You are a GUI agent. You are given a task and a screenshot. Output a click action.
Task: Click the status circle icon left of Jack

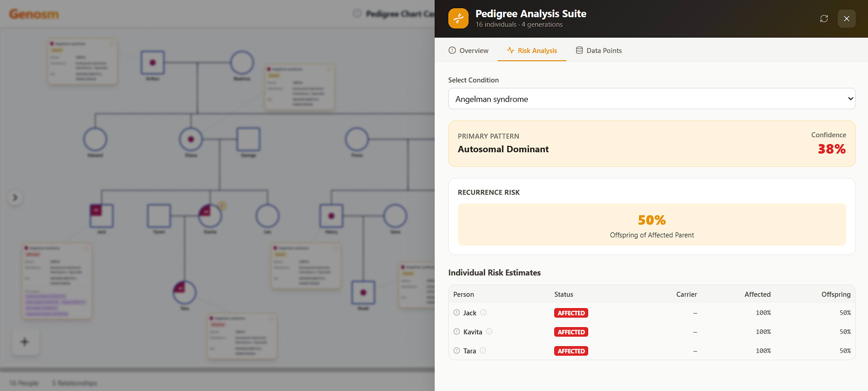coord(456,313)
